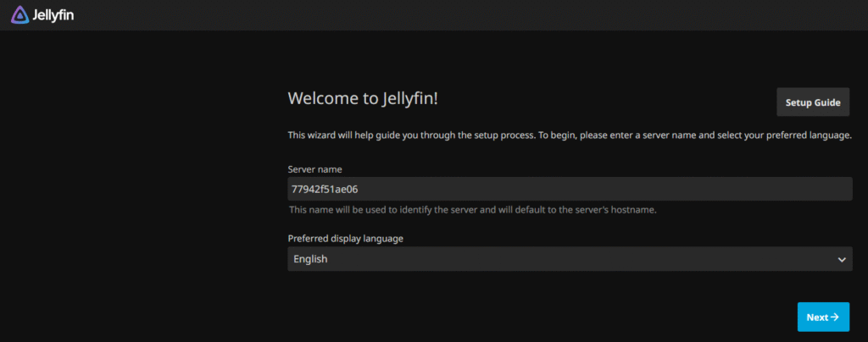This screenshot has height=342, width=868.
Task: Click the server hostname helper text
Action: point(473,210)
